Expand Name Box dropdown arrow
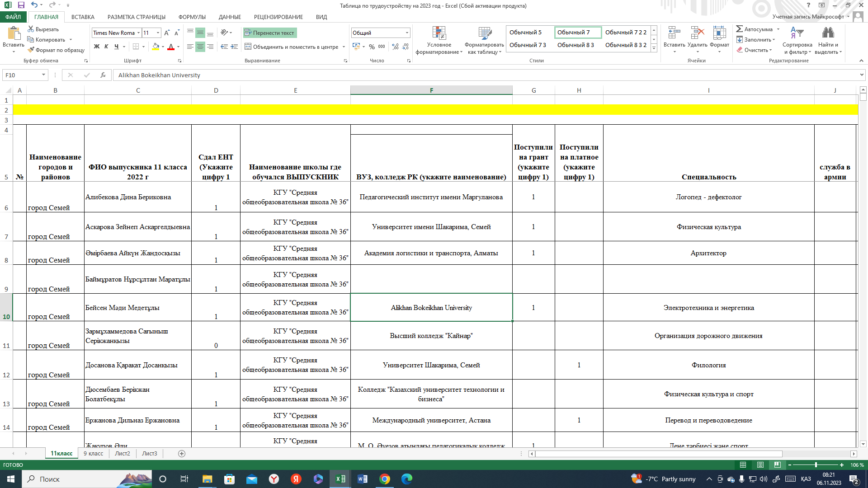868x488 pixels. click(43, 75)
